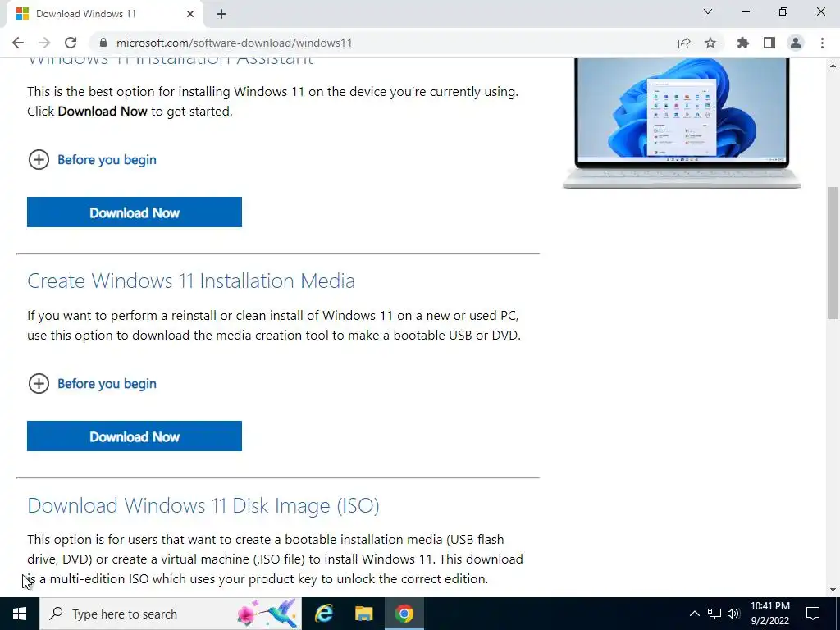The height and width of the screenshot is (630, 840).
Task: Show hidden system tray icons
Action: (x=694, y=614)
